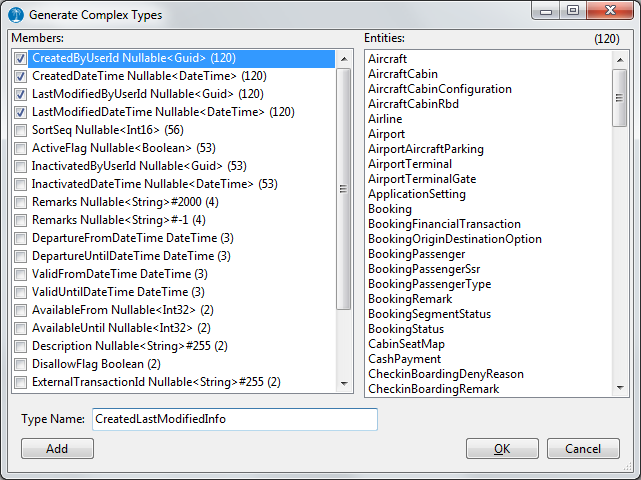Image resolution: width=641 pixels, height=480 pixels.
Task: Select the AirportTerminalGate entity
Action: tap(422, 179)
